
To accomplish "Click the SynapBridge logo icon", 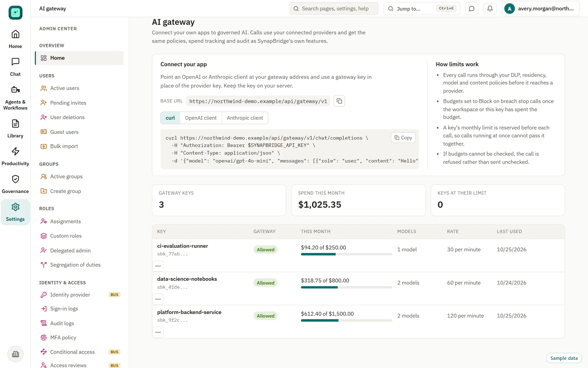I will click(15, 13).
